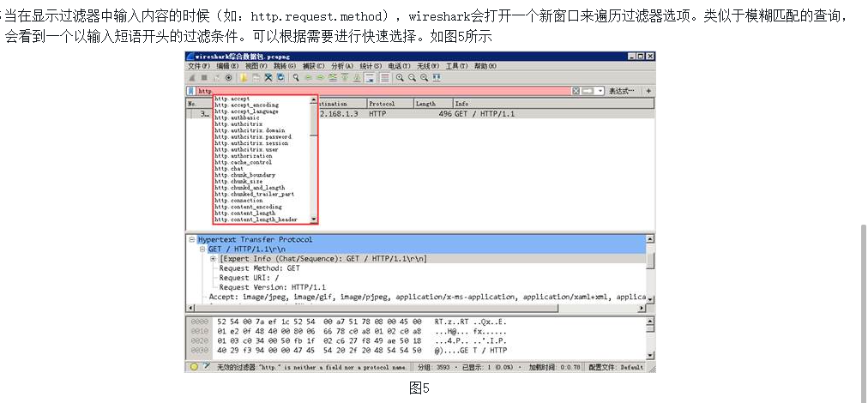Click the details pane horizontal scrollbar thumb

coord(377,308)
